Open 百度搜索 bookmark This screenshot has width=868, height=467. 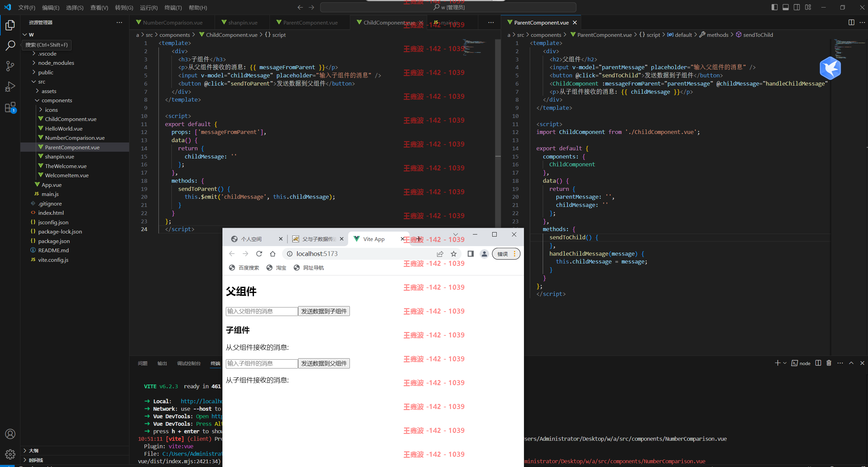[244, 268]
